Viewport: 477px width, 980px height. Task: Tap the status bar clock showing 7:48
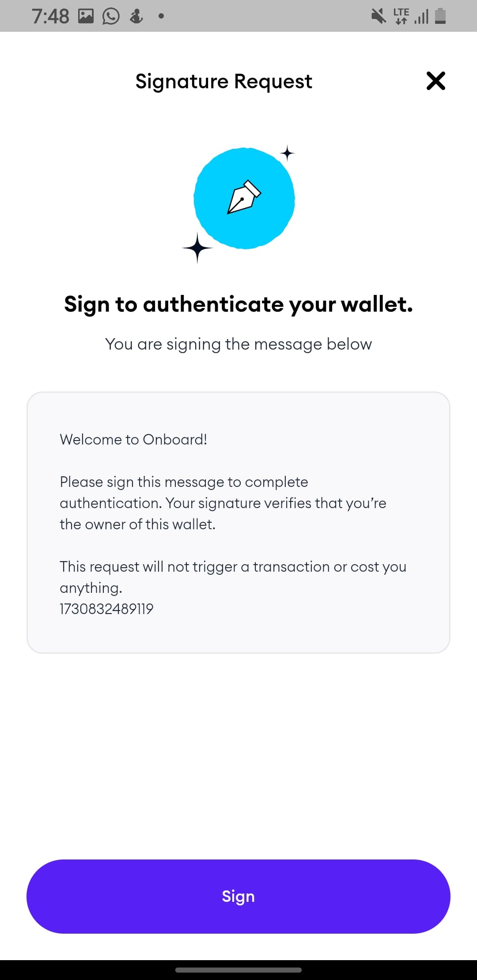pyautogui.click(x=50, y=16)
